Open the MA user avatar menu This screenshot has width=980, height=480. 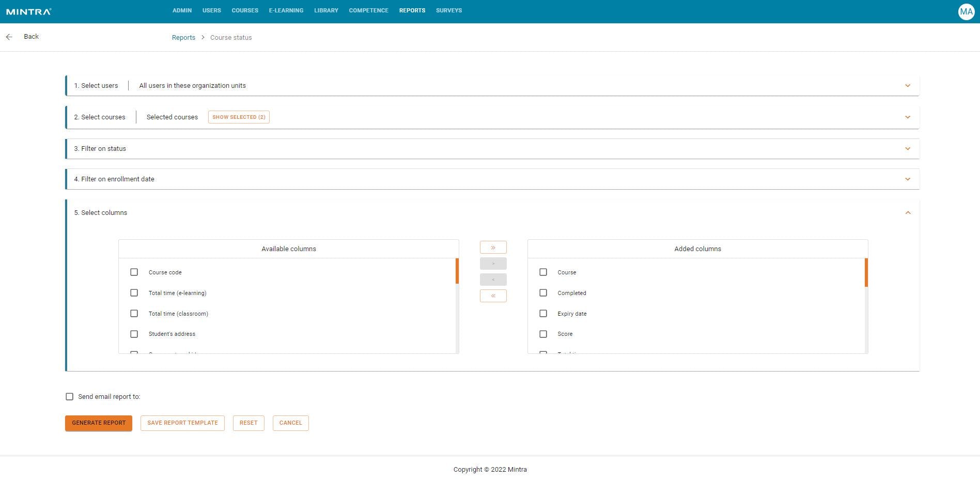(x=966, y=11)
